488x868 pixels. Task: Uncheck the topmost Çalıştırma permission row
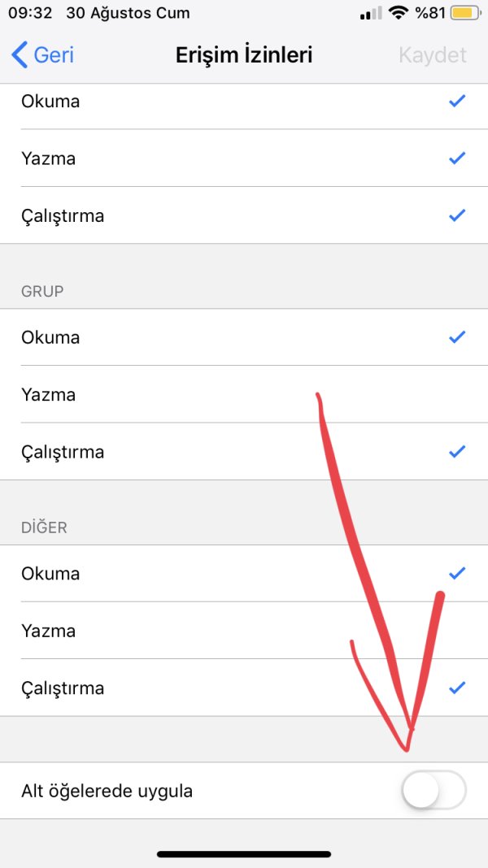(244, 216)
